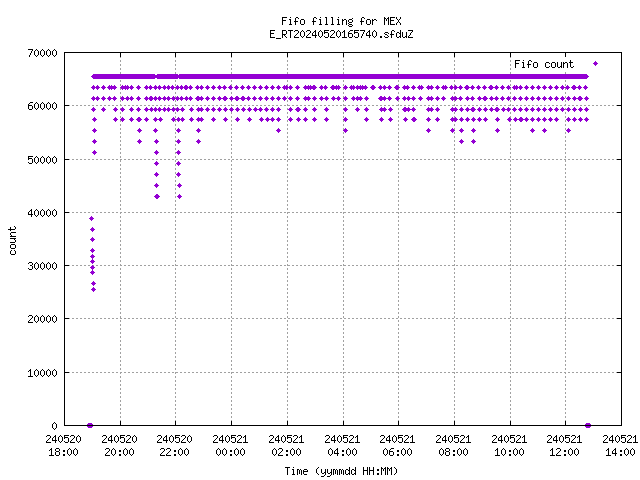Click the '240521 06:00' x-axis tick label

pos(398,446)
